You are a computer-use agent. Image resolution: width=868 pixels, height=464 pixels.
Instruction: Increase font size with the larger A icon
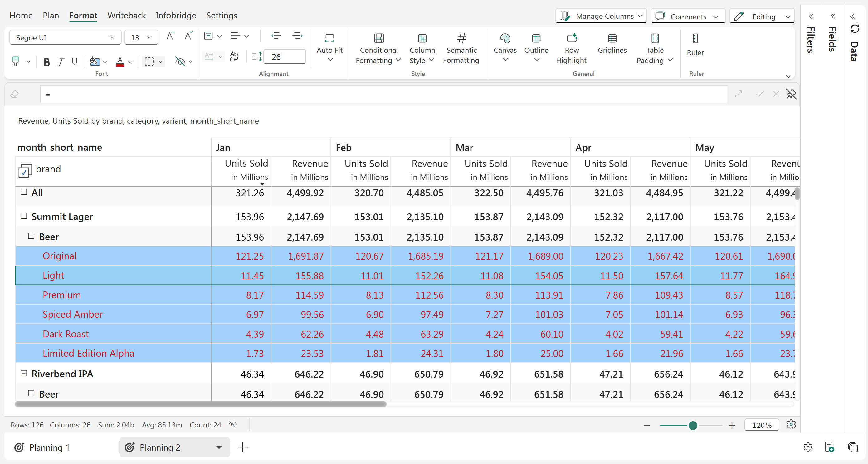coord(170,36)
